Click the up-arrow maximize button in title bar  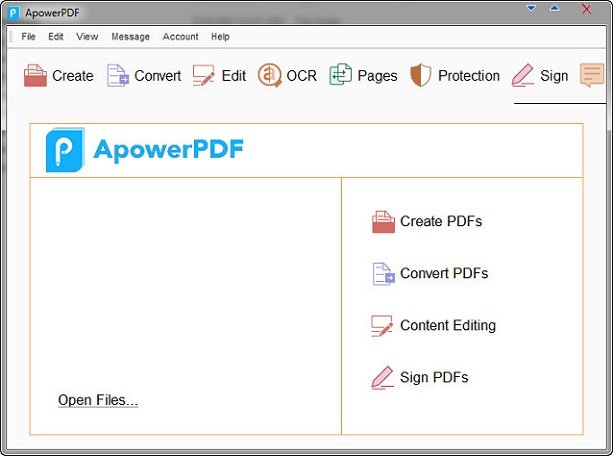[x=554, y=8]
